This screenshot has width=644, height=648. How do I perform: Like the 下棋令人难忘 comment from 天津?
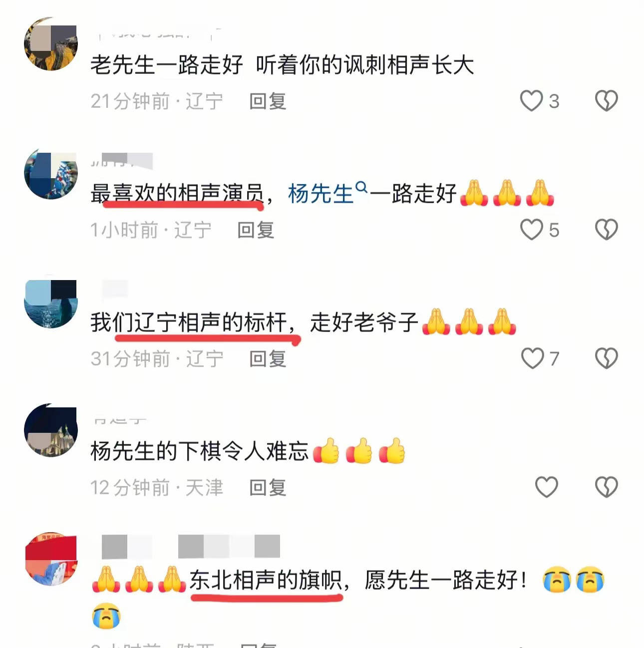pyautogui.click(x=546, y=487)
